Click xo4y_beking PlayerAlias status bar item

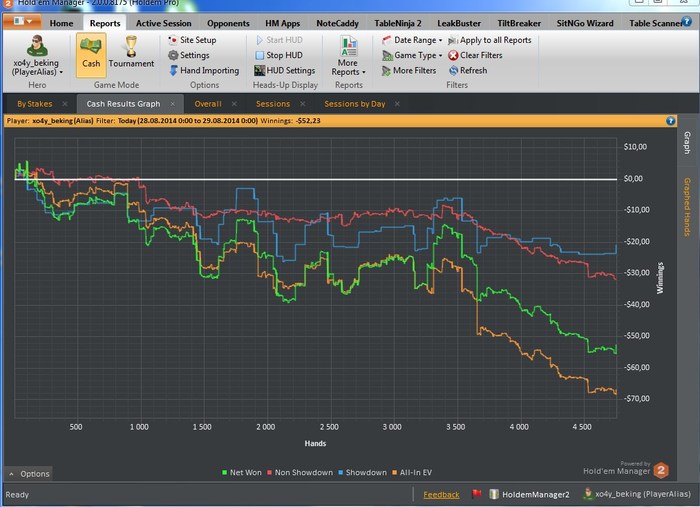(x=637, y=494)
